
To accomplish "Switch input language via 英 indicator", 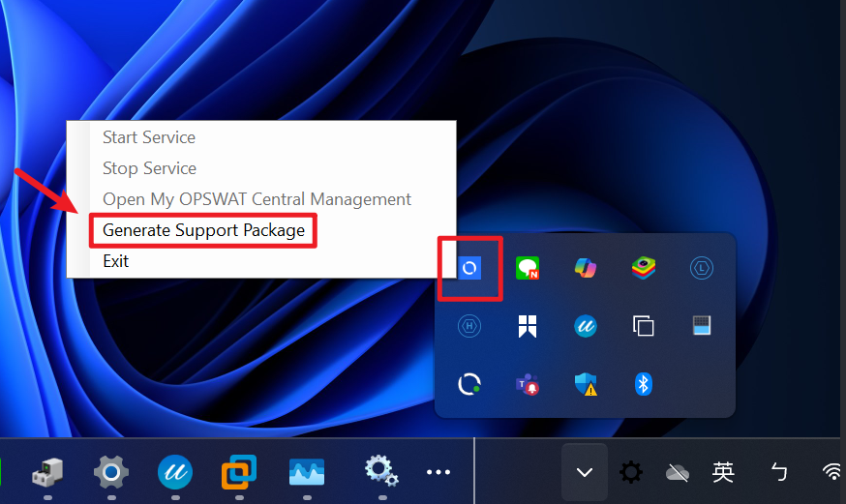I will pyautogui.click(x=723, y=473).
